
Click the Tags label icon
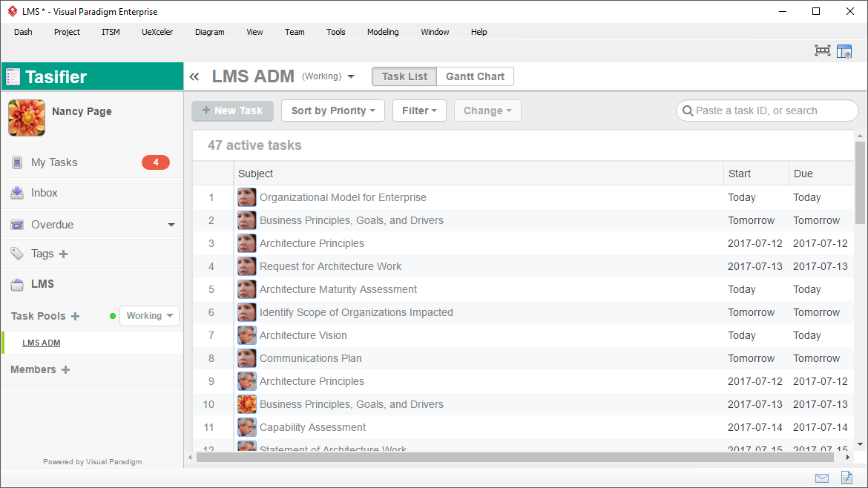(x=17, y=254)
